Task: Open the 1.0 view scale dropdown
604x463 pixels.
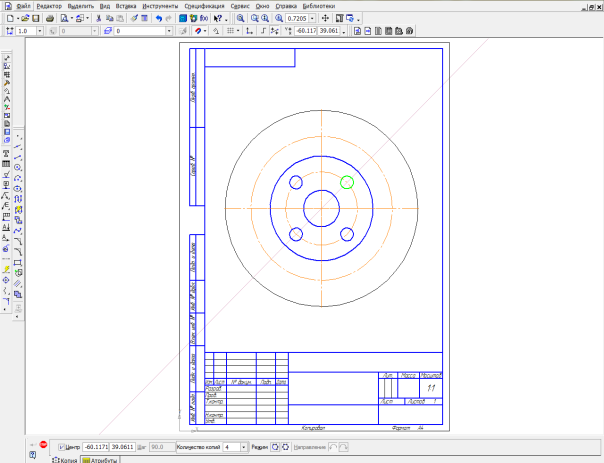Action: 38,31
